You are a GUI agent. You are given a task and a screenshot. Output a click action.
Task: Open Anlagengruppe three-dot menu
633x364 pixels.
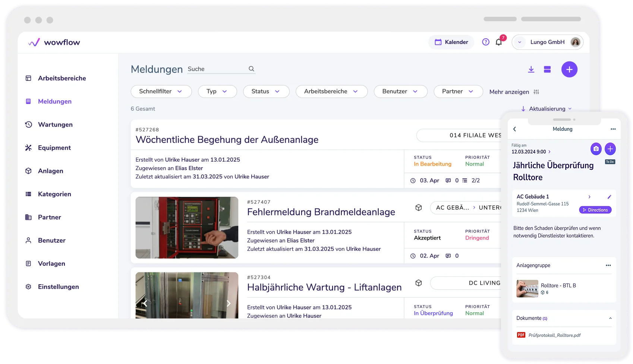608,265
